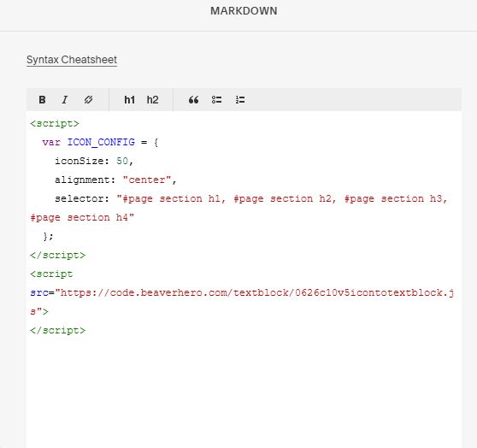Toggle bold formatting in markdown toolbar
Viewport: 477px width, 448px height.
point(42,100)
